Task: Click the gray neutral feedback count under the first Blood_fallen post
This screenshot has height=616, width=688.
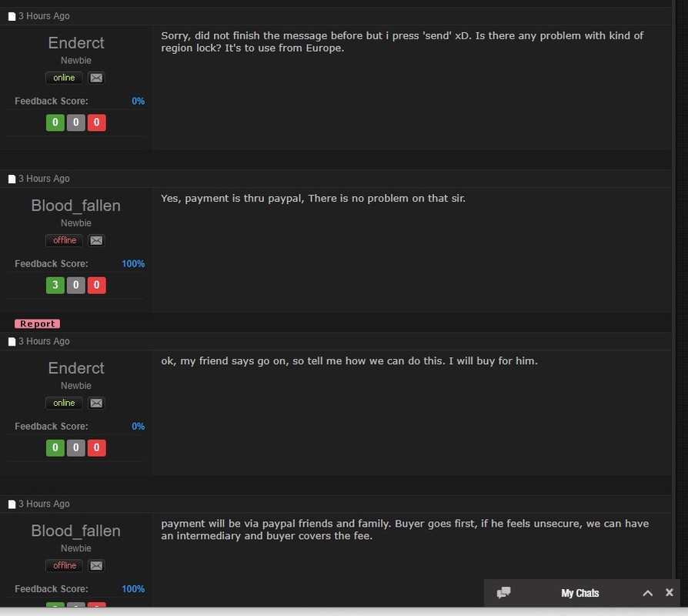Action: click(x=76, y=285)
